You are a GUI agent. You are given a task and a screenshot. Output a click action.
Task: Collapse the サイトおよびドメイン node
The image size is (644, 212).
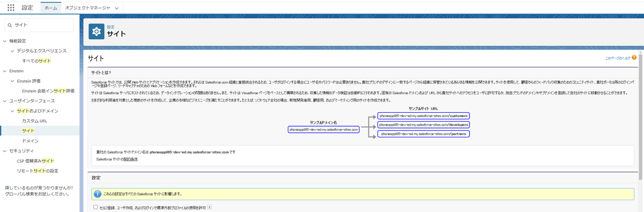12,111
